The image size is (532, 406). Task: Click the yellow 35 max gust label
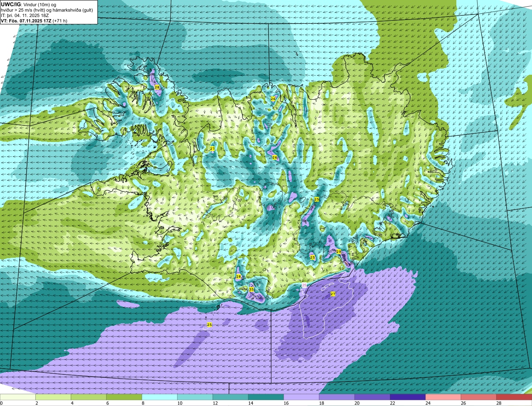coord(251,289)
